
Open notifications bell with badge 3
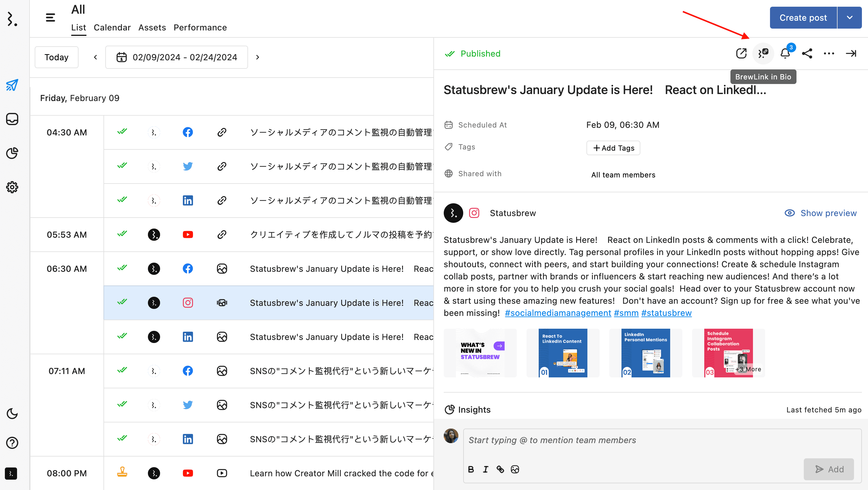[x=786, y=53]
